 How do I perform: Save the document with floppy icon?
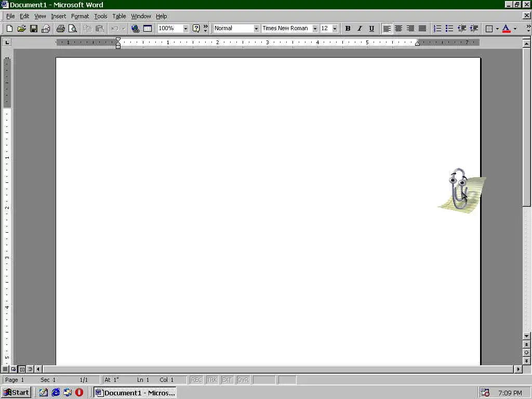tap(34, 29)
